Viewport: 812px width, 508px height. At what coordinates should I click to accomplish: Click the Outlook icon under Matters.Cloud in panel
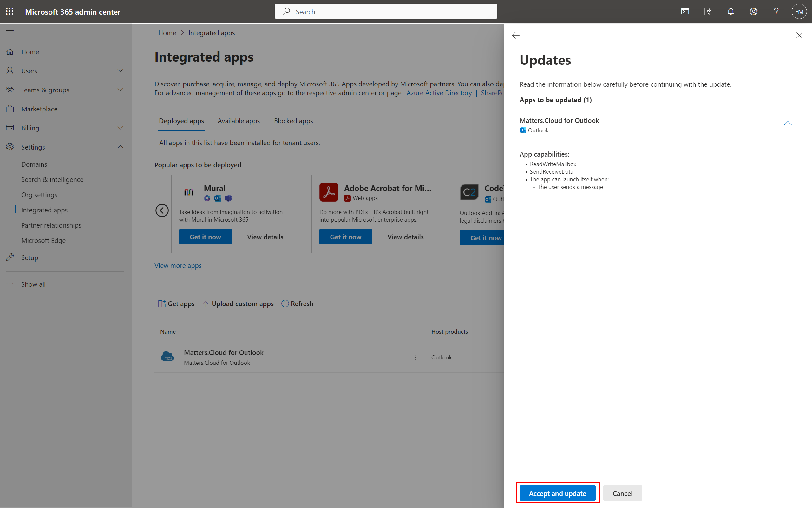click(x=523, y=130)
